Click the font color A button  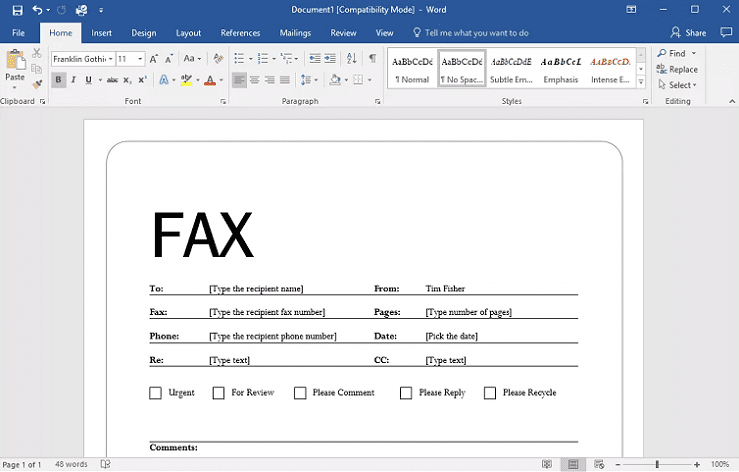pyautogui.click(x=210, y=80)
